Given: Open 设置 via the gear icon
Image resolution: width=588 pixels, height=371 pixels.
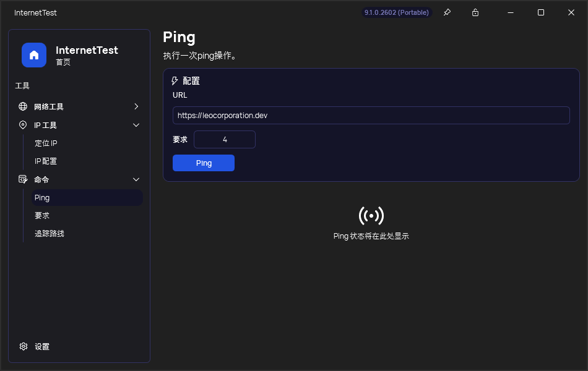Looking at the screenshot, I should pyautogui.click(x=24, y=346).
